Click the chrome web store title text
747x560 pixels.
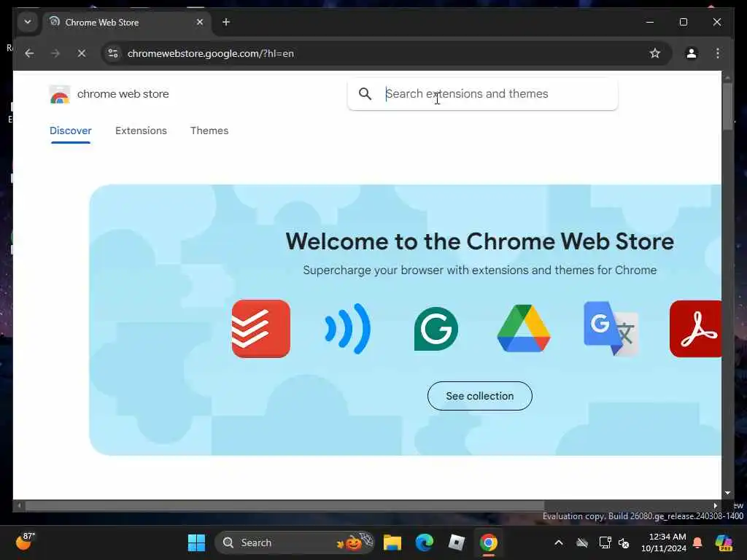point(123,94)
